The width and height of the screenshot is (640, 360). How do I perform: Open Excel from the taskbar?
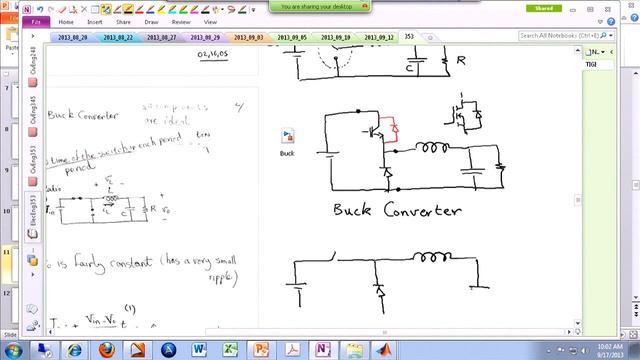[x=230, y=350]
